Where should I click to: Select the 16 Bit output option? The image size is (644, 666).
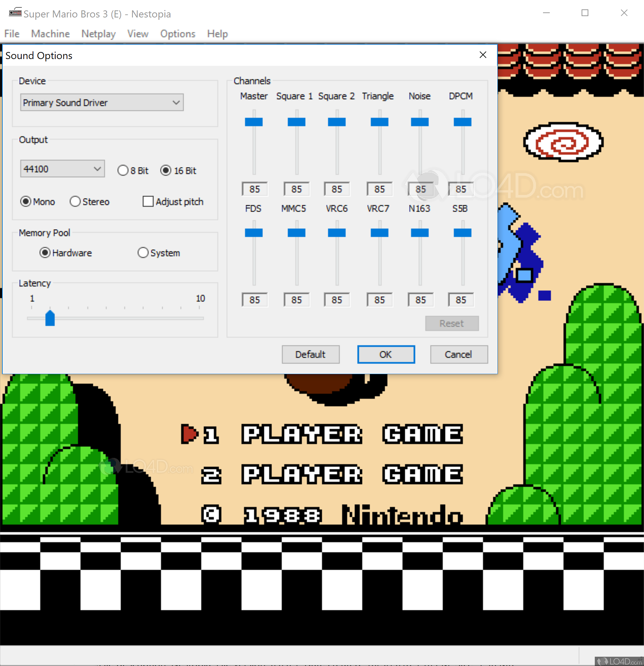[178, 170]
